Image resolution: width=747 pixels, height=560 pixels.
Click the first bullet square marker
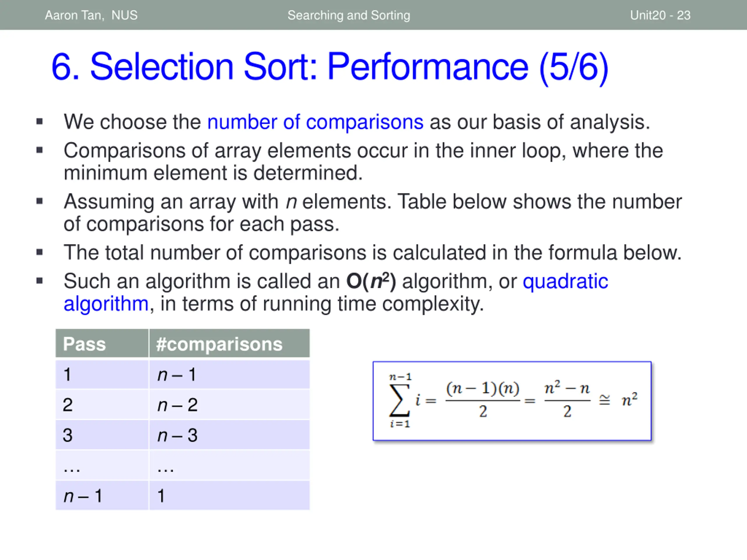pyautogui.click(x=39, y=121)
